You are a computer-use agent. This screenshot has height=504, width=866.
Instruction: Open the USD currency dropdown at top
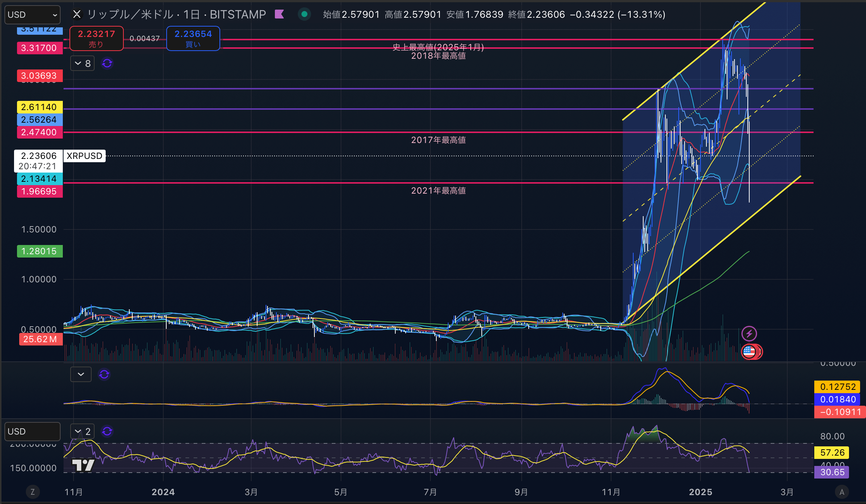33,15
